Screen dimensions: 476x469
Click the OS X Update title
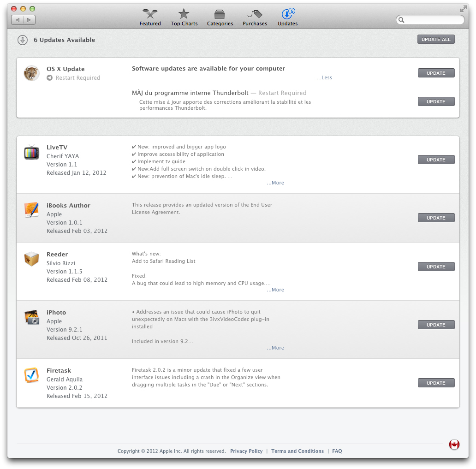tap(65, 69)
